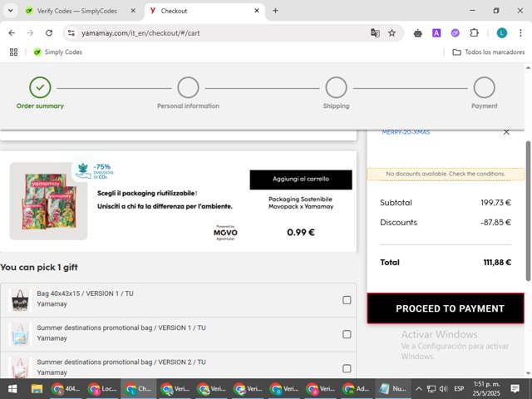Click Summer destinations VERSION 1 thumbnail
The width and height of the screenshot is (532, 399).
click(20, 334)
